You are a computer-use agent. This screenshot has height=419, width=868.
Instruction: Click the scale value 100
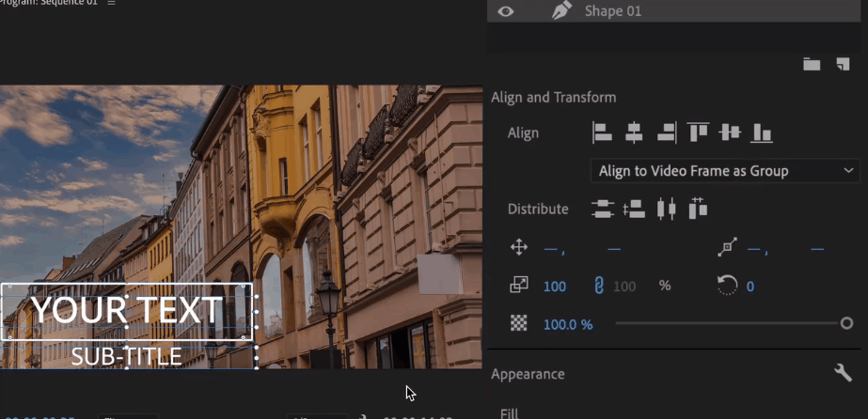(x=555, y=287)
